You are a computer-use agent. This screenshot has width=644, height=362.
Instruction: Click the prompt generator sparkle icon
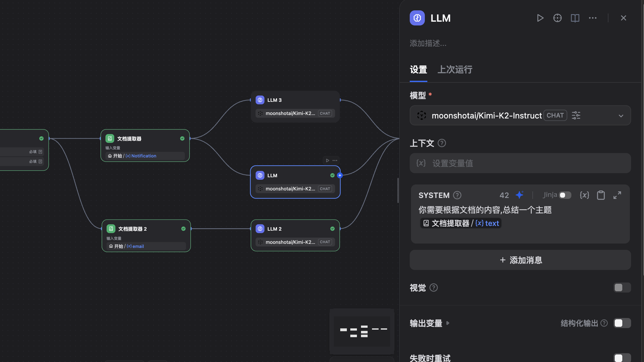(x=519, y=195)
